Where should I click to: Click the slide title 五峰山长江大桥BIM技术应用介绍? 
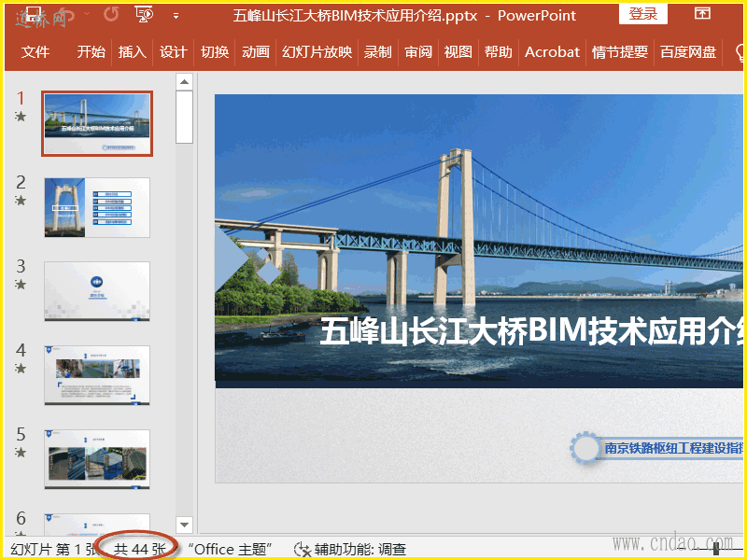(531, 330)
